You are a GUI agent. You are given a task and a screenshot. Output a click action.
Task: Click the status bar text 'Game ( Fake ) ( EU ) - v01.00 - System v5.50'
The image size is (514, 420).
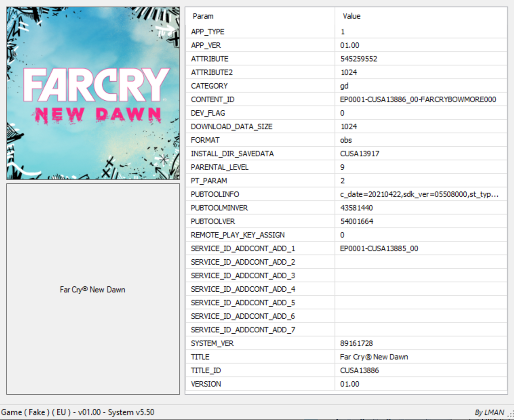[x=78, y=412]
